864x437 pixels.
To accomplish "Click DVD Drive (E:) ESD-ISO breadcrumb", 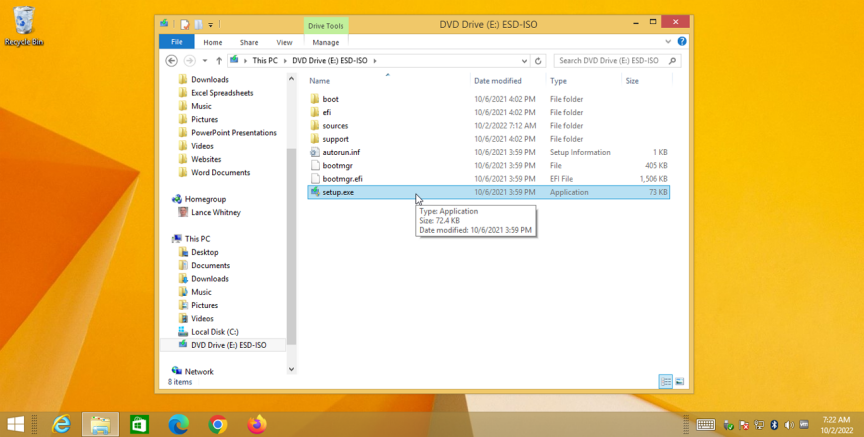I will 330,61.
